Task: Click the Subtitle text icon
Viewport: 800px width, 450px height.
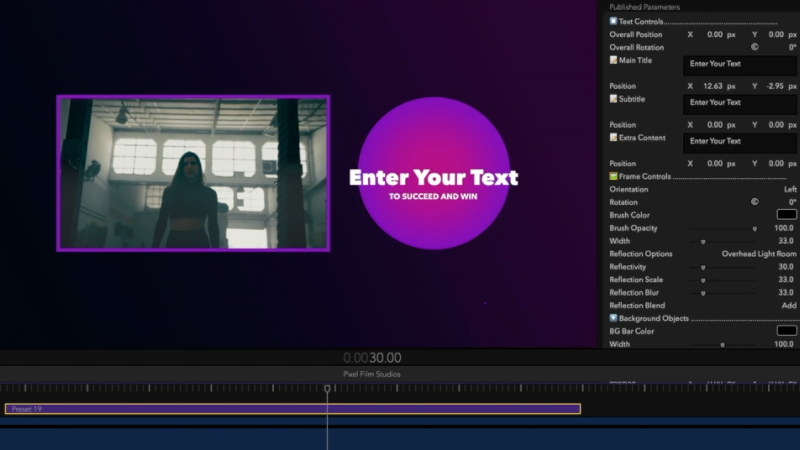Action: tap(613, 98)
